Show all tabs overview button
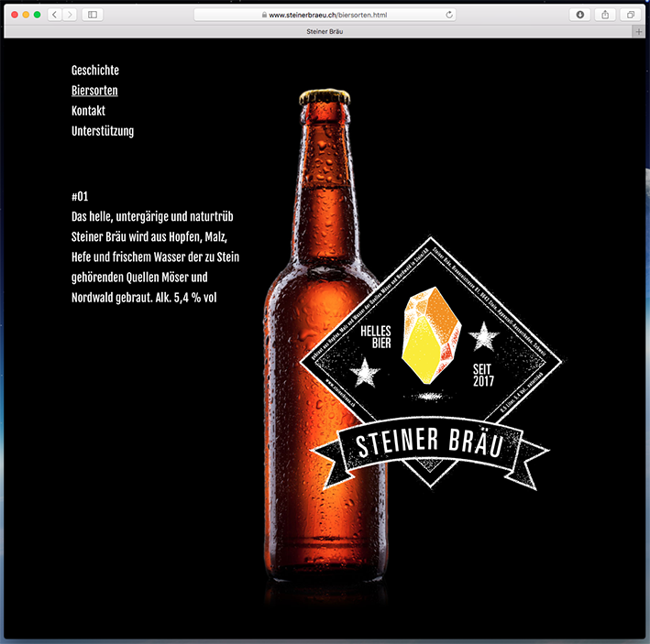The width and height of the screenshot is (650, 644). [631, 15]
